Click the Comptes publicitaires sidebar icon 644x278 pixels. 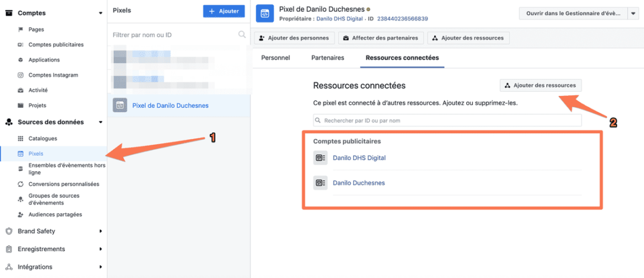point(21,45)
